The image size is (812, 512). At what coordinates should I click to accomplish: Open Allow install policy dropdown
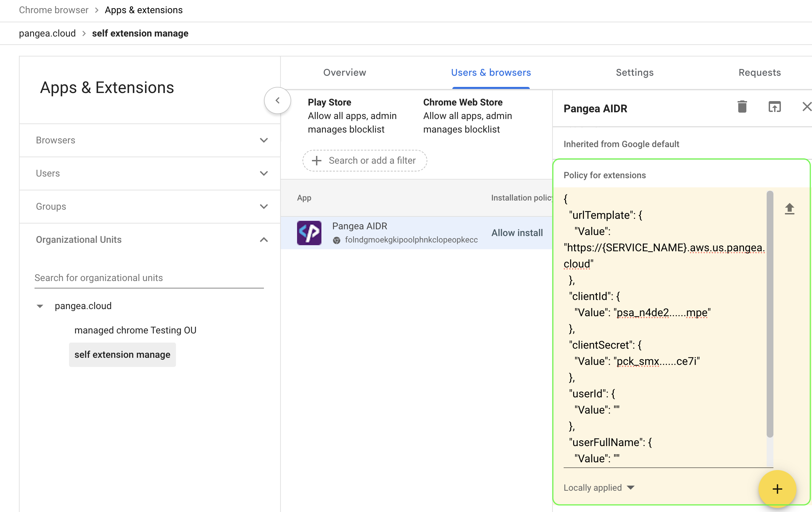click(517, 233)
